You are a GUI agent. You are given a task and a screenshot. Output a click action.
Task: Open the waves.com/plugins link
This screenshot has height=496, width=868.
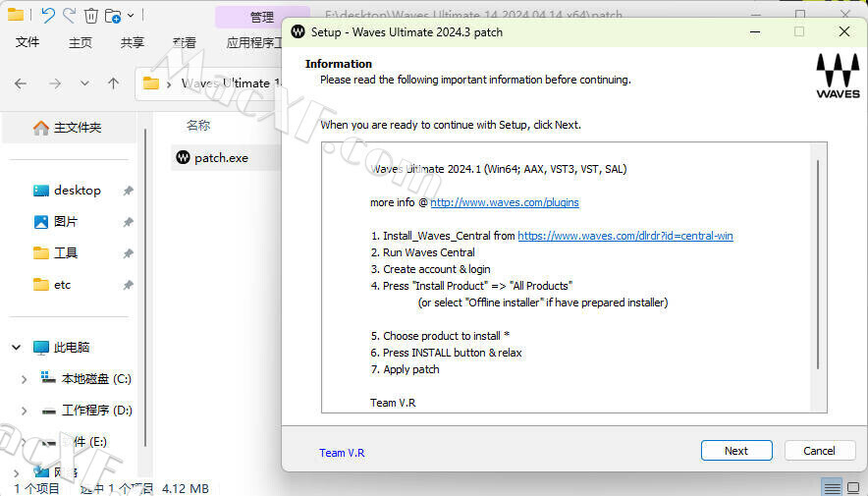(x=505, y=202)
